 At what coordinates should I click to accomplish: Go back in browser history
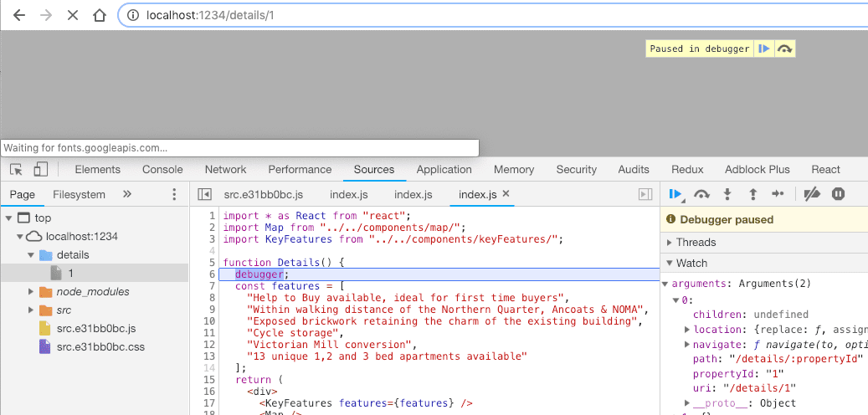[18, 15]
